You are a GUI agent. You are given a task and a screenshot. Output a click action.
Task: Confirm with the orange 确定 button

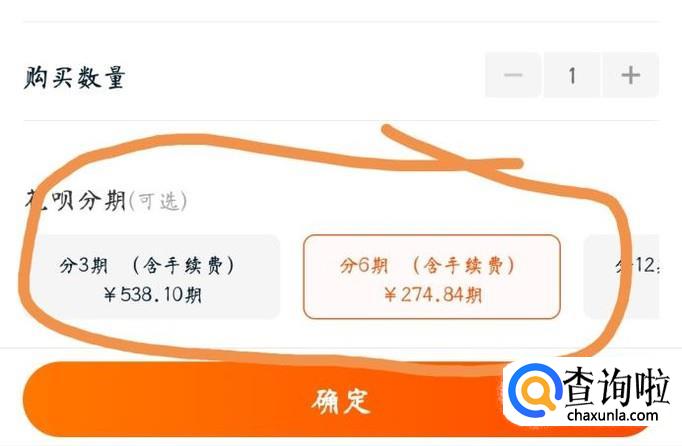click(340, 399)
